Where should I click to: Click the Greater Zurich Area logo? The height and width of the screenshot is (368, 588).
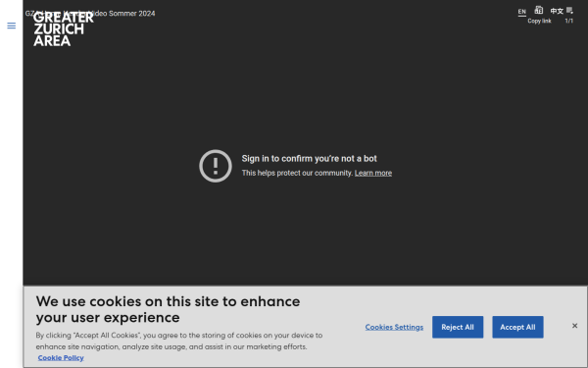click(64, 28)
